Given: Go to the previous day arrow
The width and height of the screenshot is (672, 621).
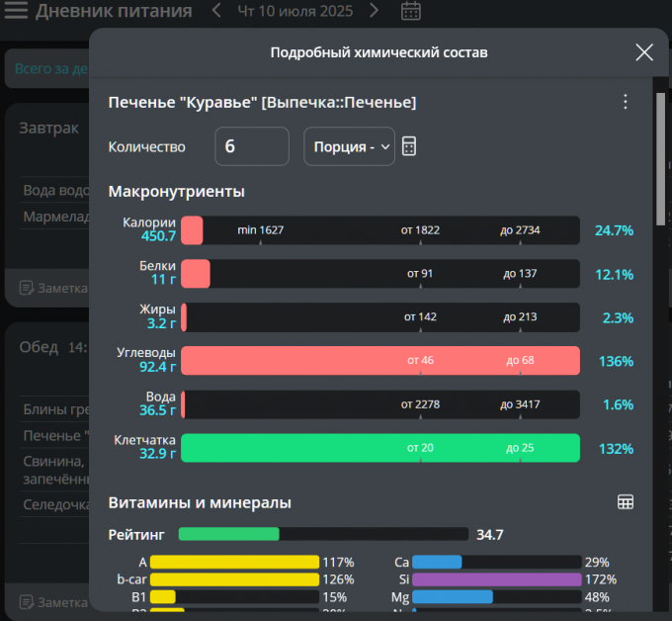Looking at the screenshot, I should click(217, 11).
